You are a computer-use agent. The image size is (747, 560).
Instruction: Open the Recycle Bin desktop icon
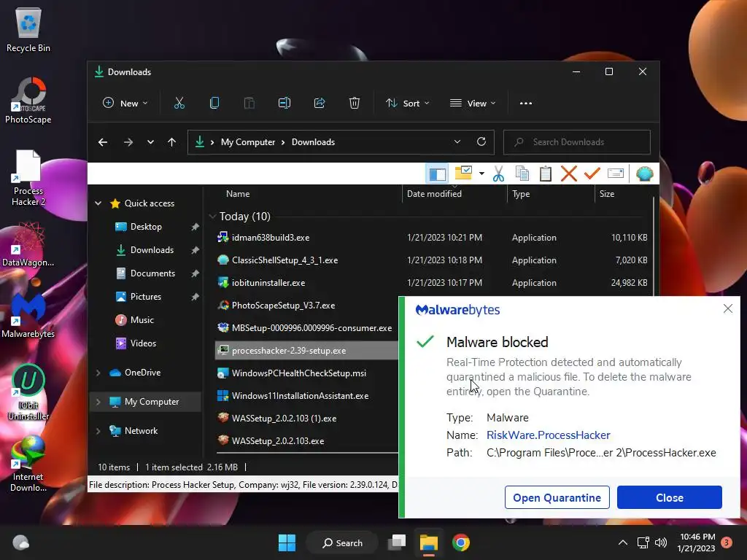[x=28, y=29]
